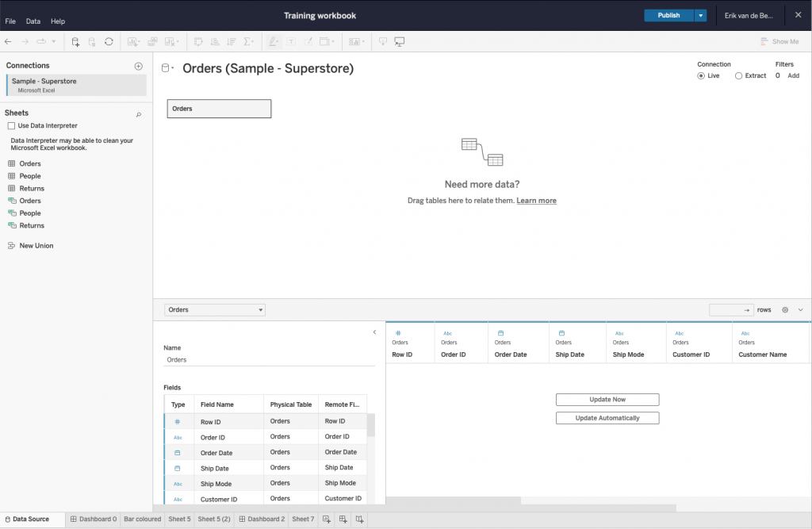Image resolution: width=812 pixels, height=529 pixels.
Task: Click the Update Now button
Action: click(607, 400)
